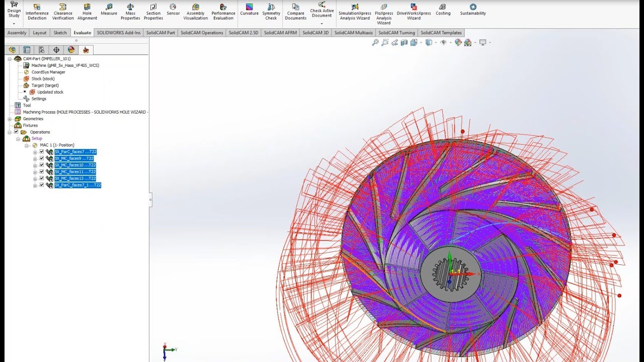
Task: Launch DriveWorksXpress Wizard
Action: point(414,12)
